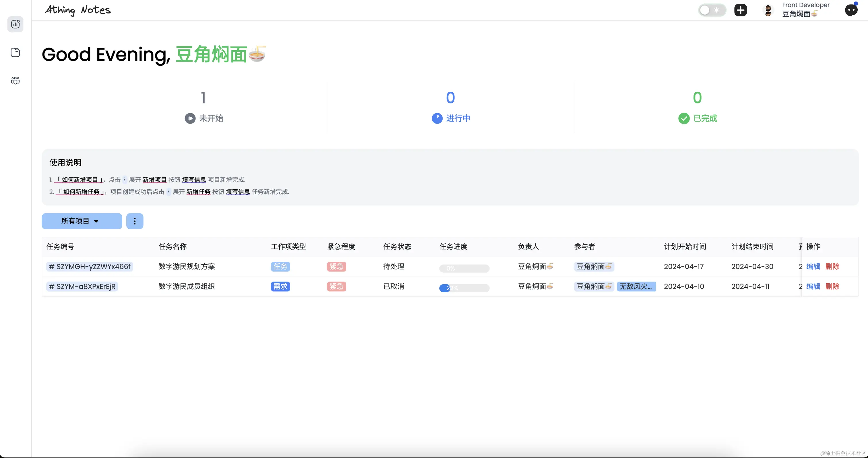Click task ID # SZYM-a8XPxErEjR
The image size is (868, 458).
click(x=82, y=286)
